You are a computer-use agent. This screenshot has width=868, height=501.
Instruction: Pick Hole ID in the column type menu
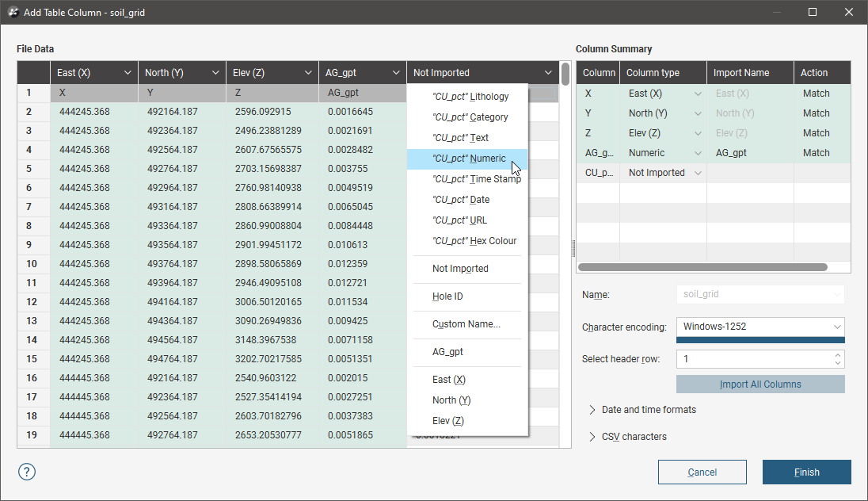point(447,296)
